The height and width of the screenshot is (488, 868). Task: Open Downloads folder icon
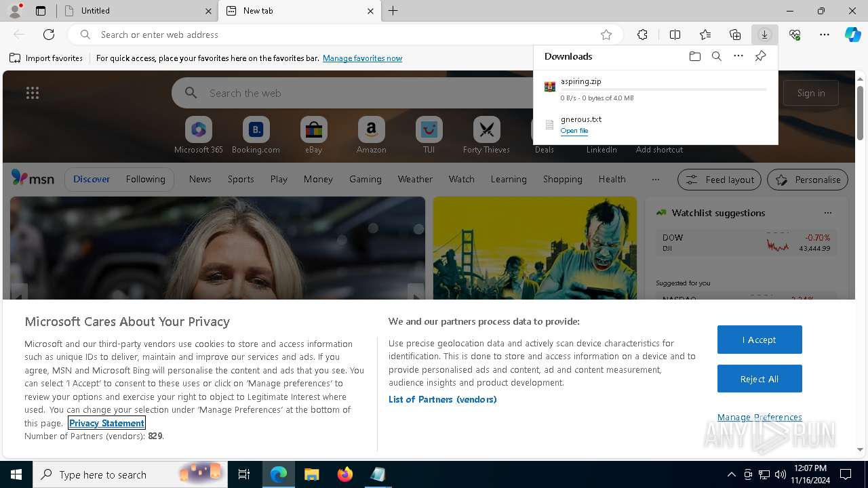(694, 56)
